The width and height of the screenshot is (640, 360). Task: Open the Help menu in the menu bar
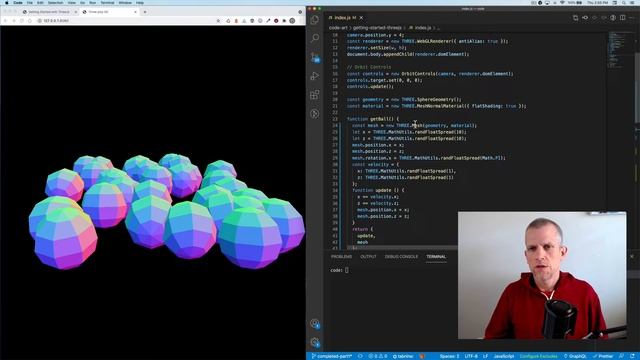140,2
